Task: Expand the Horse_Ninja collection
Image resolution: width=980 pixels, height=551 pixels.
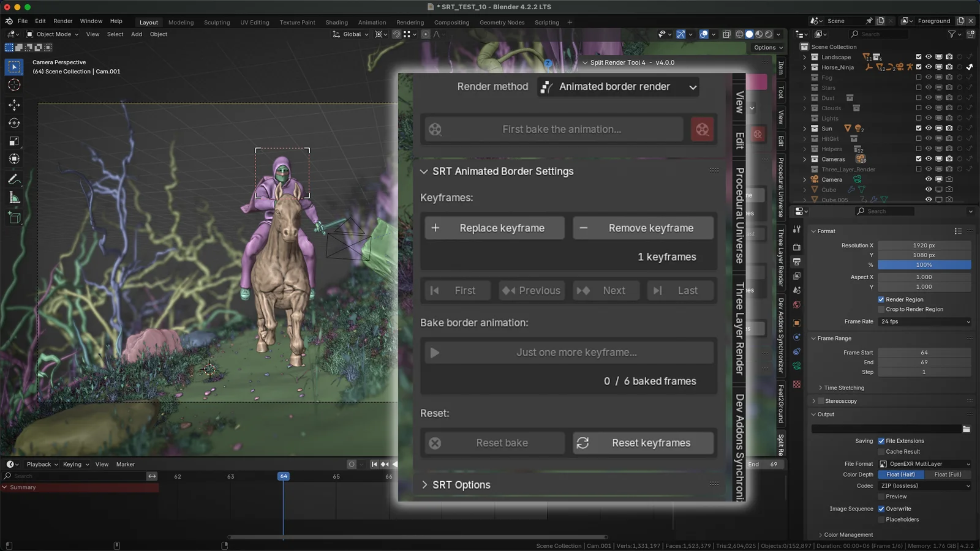Action: point(804,67)
